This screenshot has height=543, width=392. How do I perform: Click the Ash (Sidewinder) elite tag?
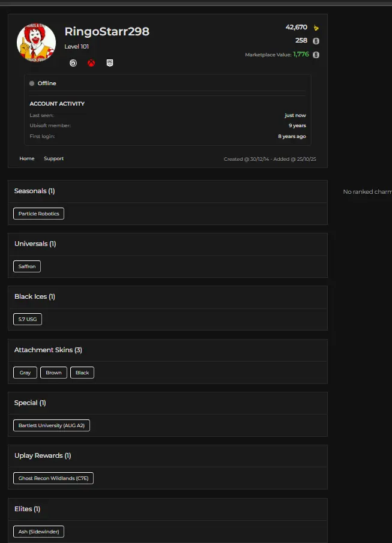38,532
